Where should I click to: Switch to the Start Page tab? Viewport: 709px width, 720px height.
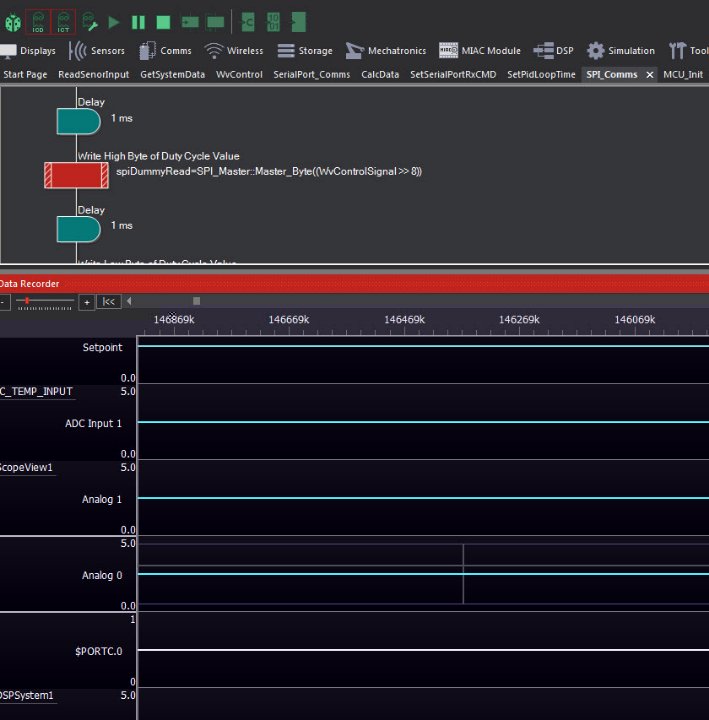click(x=25, y=74)
